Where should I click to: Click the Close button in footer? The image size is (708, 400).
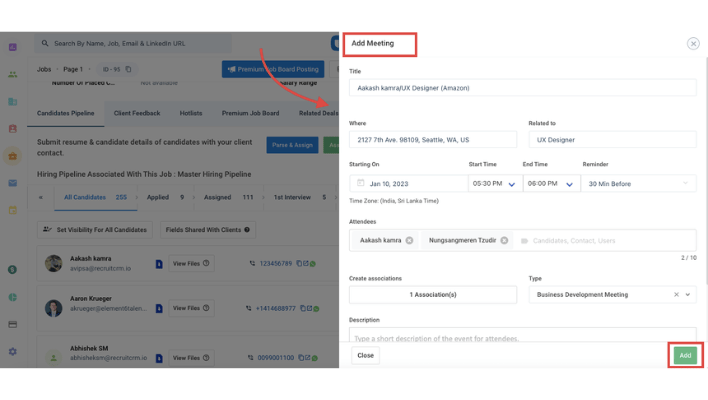coord(365,355)
